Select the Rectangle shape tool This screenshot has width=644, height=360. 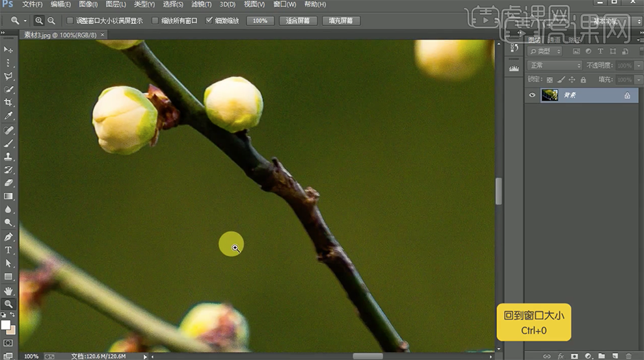[8, 277]
